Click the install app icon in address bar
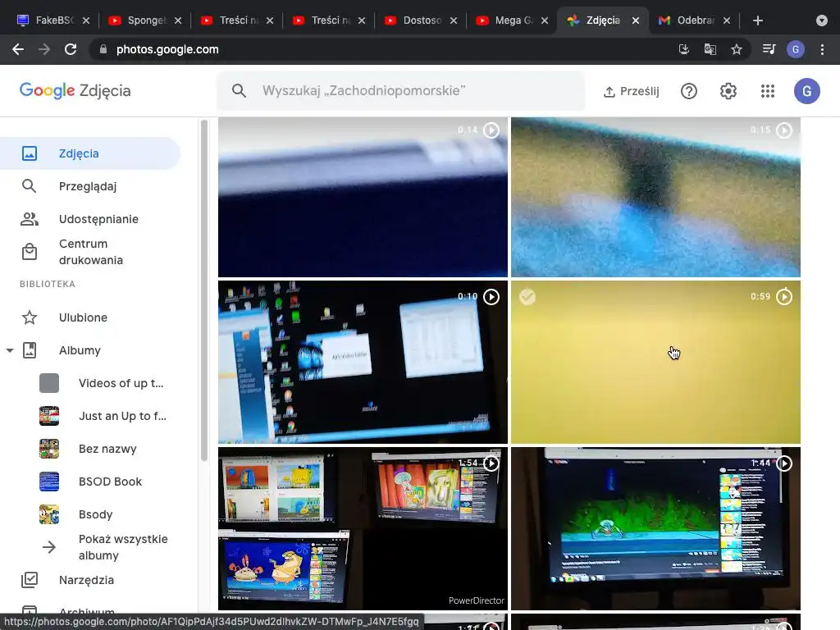This screenshot has height=630, width=840. (684, 49)
